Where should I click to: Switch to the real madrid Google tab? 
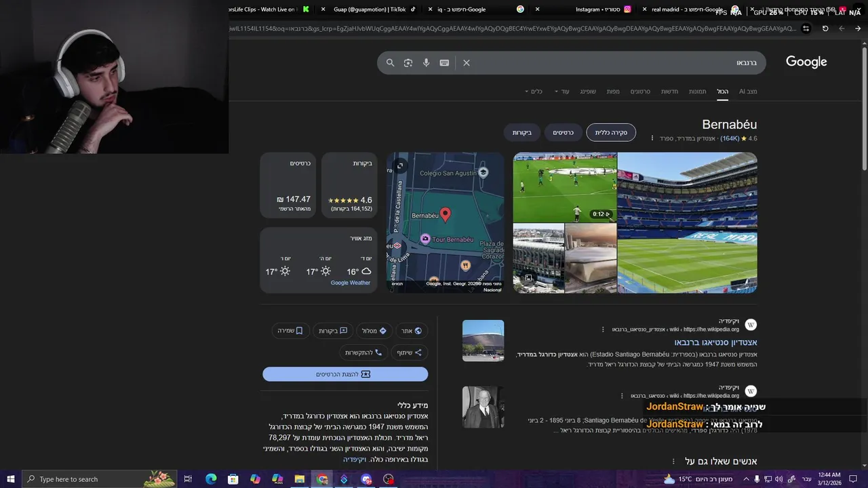692,9
